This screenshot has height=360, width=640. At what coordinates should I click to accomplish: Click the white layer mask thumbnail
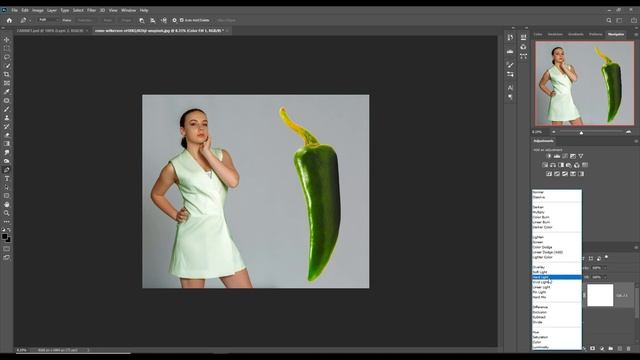click(x=600, y=295)
